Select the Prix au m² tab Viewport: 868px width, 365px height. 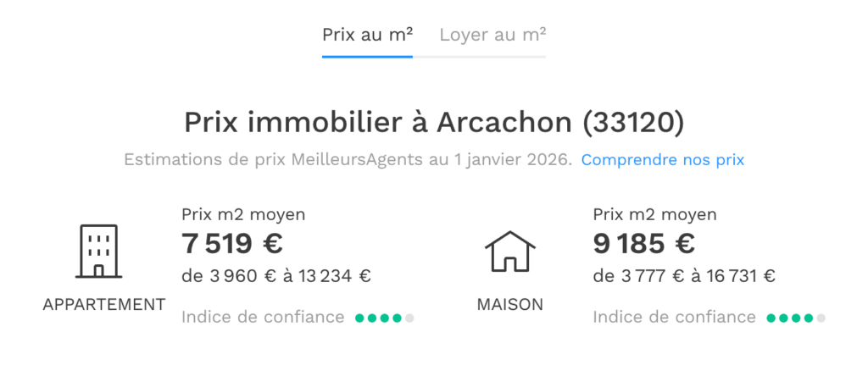point(367,35)
